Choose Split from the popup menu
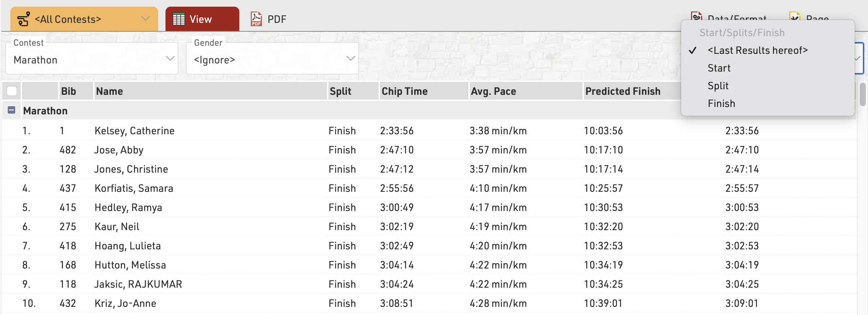 coord(718,86)
